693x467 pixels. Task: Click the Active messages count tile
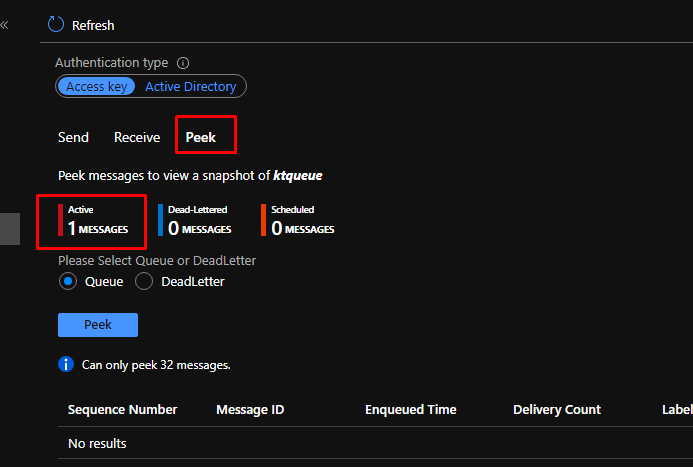pos(97,221)
